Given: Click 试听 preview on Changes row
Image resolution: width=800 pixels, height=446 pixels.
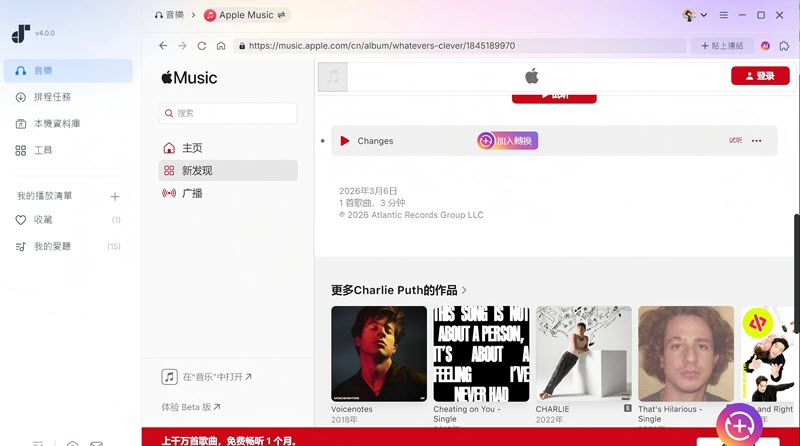Looking at the screenshot, I should tap(735, 140).
